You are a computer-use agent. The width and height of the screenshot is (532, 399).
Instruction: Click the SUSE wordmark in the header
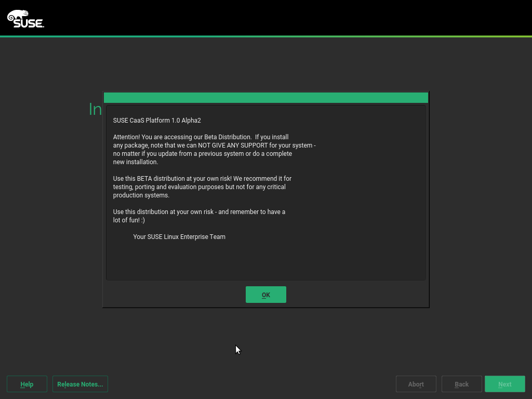28,23
